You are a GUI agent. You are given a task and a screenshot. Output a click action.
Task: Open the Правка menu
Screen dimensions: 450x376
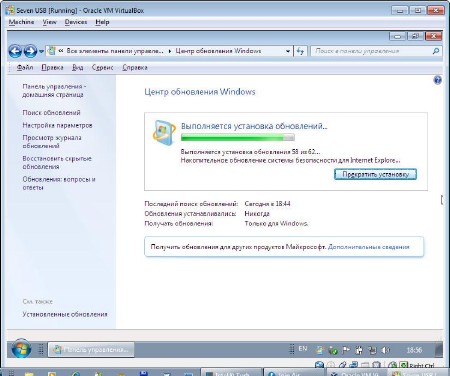pos(52,67)
